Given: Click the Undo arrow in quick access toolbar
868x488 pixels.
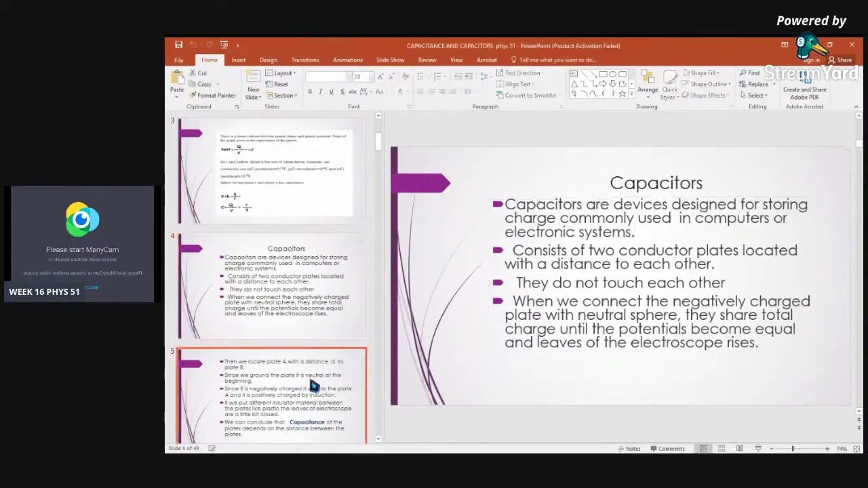Looking at the screenshot, I should click(193, 45).
